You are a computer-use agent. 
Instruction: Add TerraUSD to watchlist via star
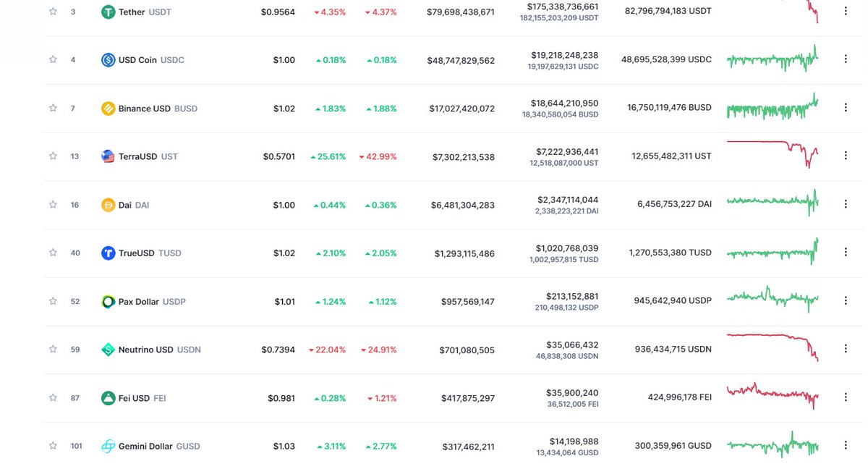coord(52,155)
